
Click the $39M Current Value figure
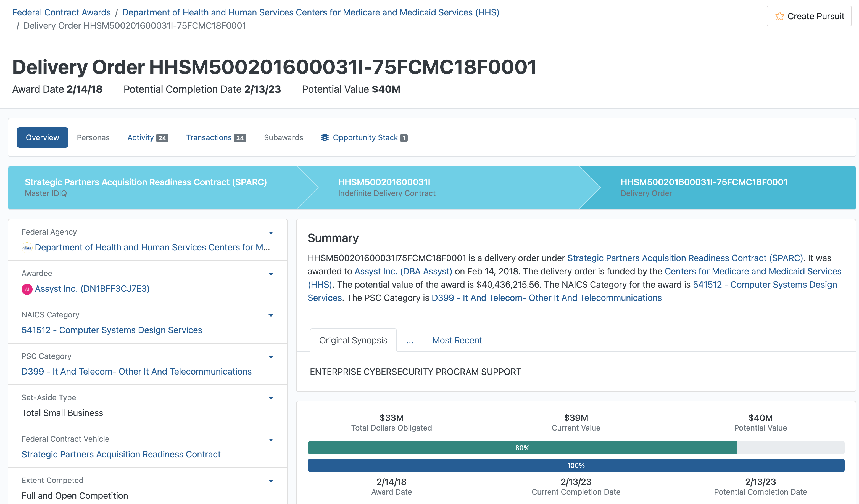[576, 418]
